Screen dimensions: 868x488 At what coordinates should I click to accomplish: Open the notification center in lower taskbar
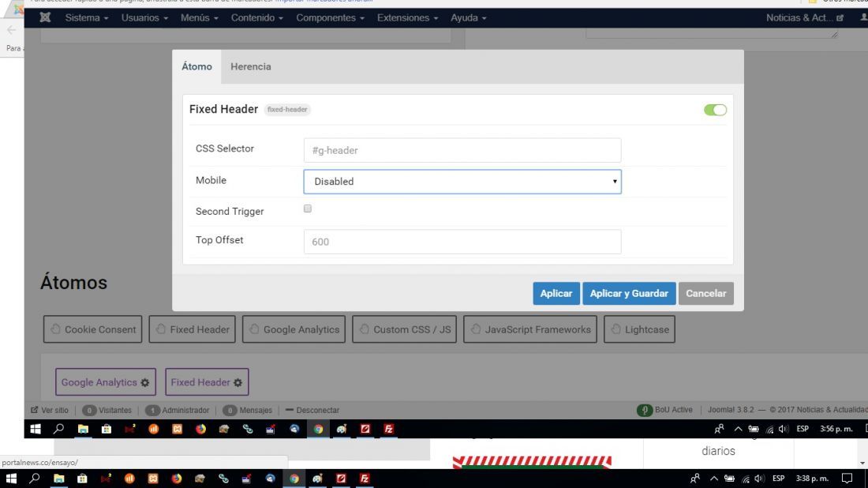click(847, 479)
